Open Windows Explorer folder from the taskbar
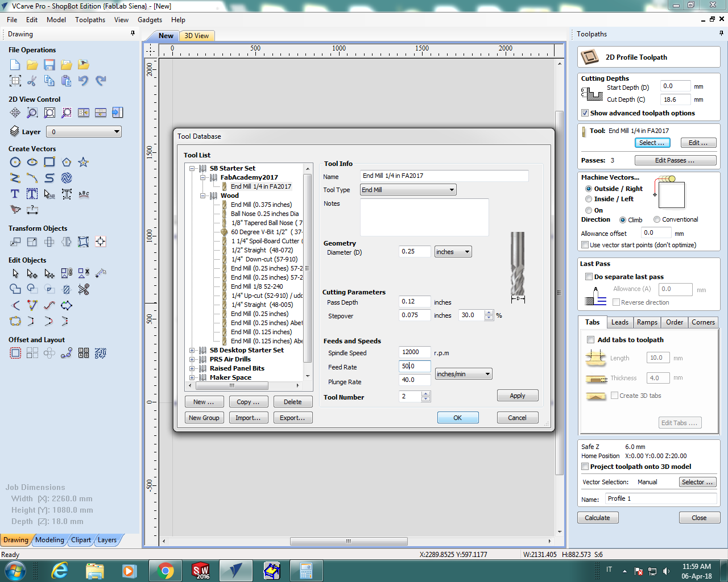The height and width of the screenshot is (582, 728). 95,570
